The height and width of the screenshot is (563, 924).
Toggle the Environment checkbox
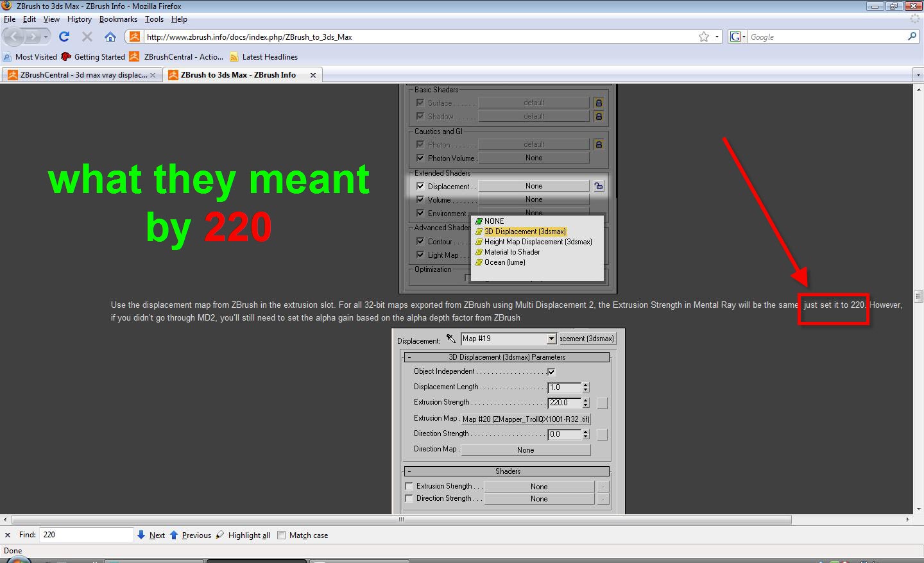point(420,213)
